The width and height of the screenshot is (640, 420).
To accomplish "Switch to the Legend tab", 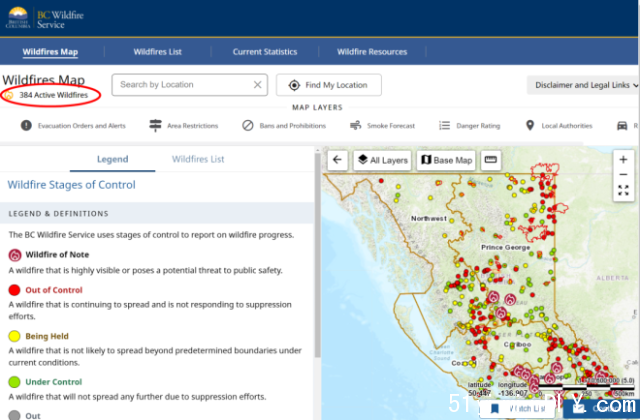I will pos(113,159).
